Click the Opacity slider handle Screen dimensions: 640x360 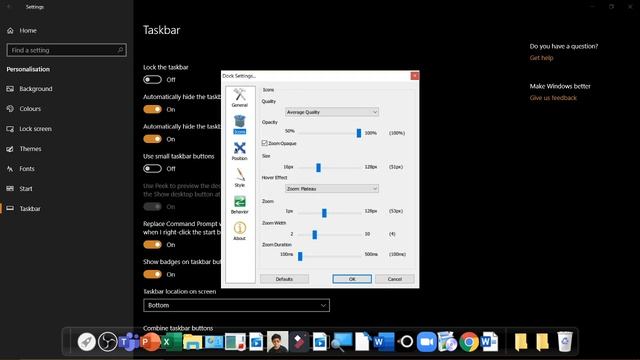tap(359, 133)
